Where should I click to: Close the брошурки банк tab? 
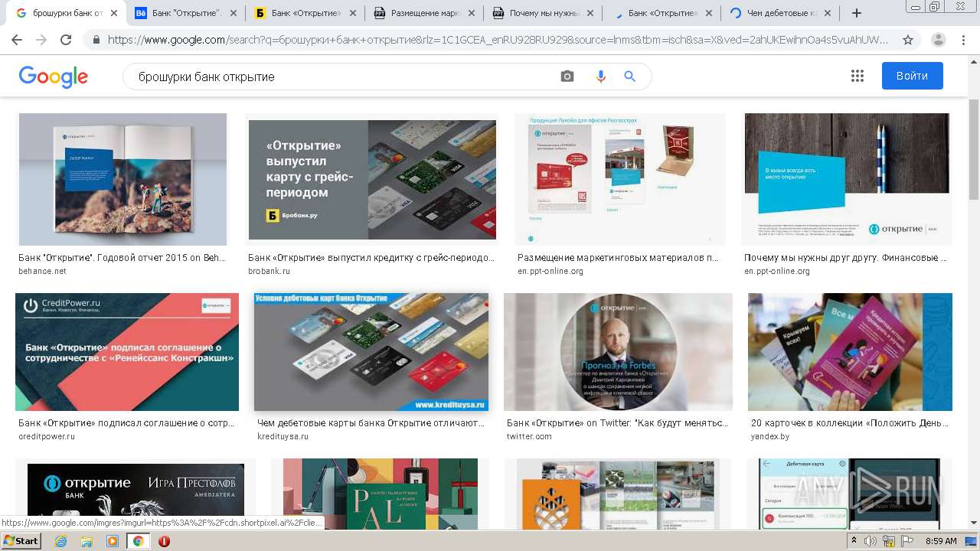click(113, 13)
